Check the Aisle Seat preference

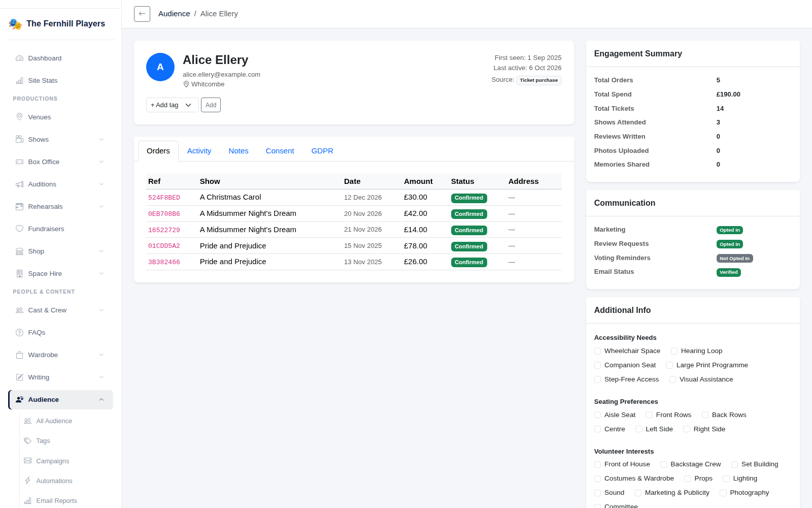(x=597, y=415)
